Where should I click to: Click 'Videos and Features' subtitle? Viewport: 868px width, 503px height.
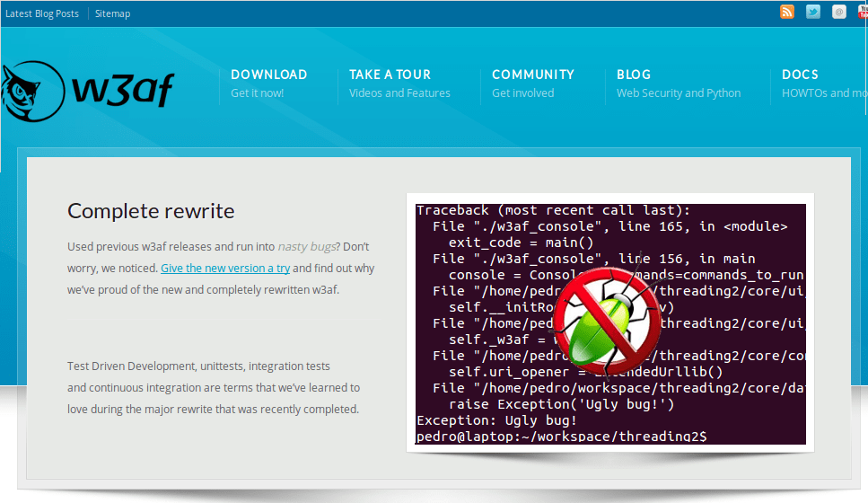(399, 93)
